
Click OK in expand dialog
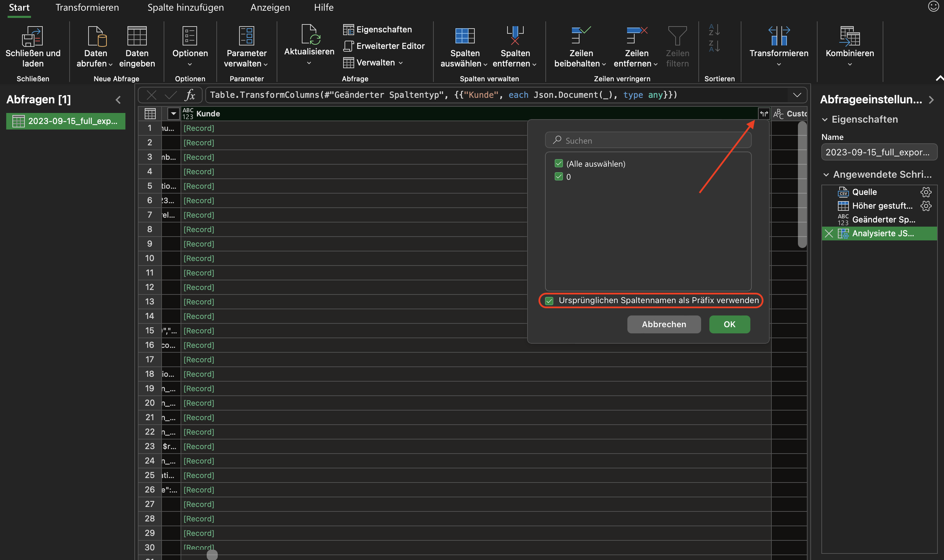tap(729, 324)
